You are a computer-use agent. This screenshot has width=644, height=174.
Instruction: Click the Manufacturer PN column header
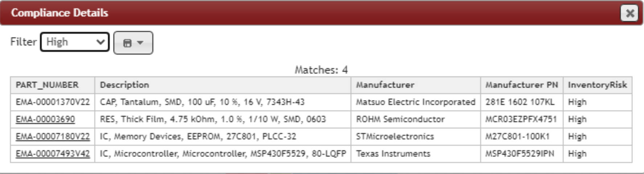point(521,85)
